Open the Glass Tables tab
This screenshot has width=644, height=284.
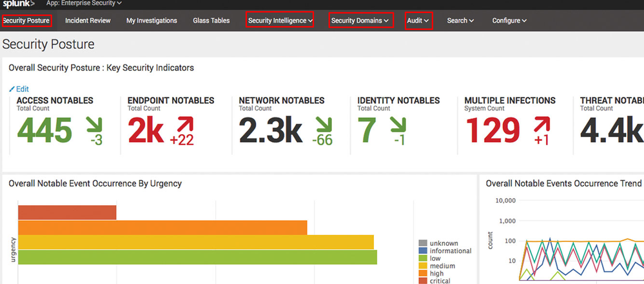click(211, 21)
